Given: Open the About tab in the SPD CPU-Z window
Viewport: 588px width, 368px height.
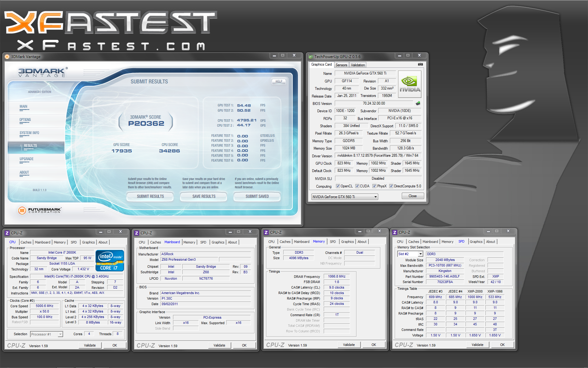Looking at the screenshot, I should click(x=491, y=242).
